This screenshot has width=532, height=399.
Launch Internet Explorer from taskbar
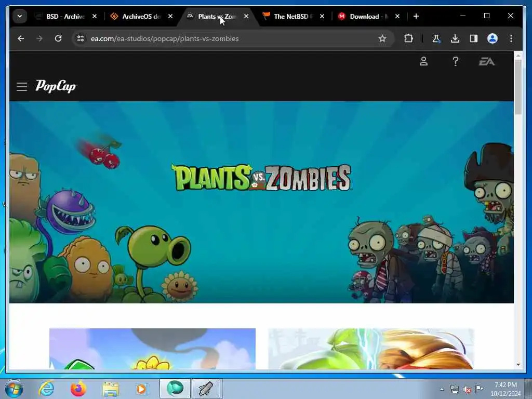coord(46,389)
